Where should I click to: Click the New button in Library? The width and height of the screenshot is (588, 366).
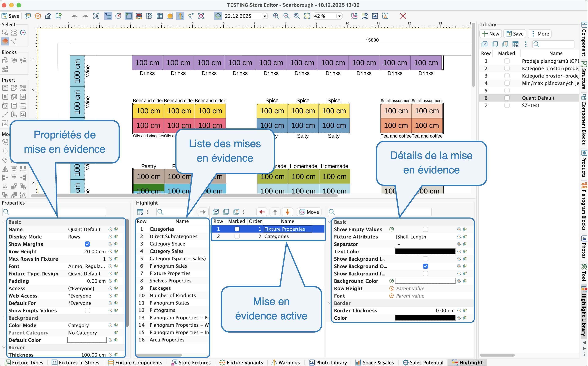[491, 34]
